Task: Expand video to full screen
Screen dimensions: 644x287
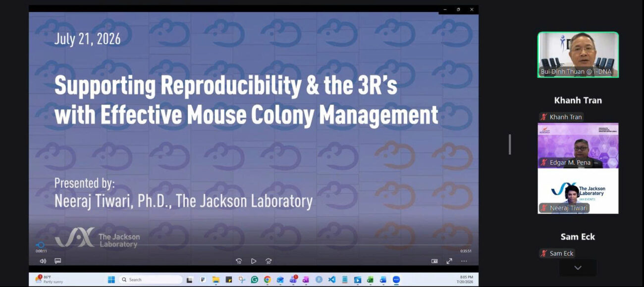Action: coord(449,261)
